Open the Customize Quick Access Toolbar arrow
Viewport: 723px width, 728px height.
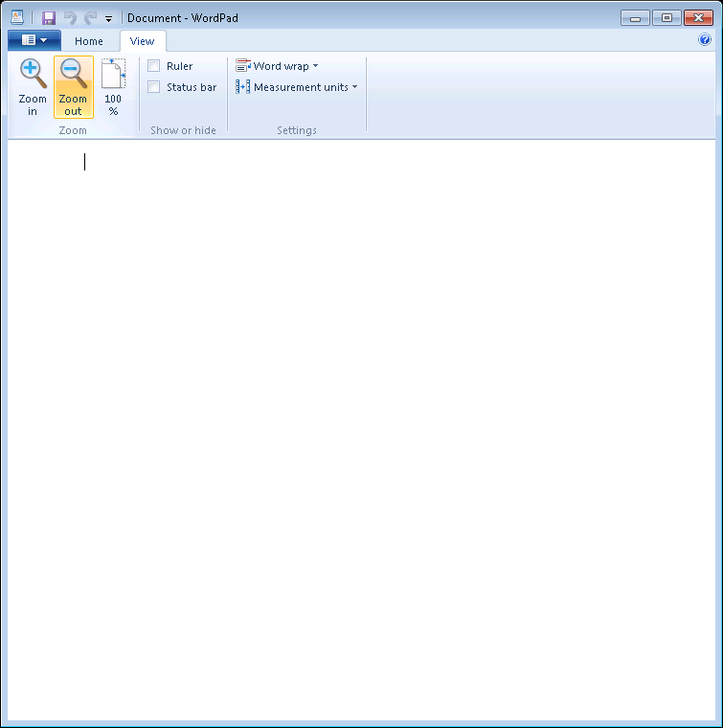click(108, 19)
